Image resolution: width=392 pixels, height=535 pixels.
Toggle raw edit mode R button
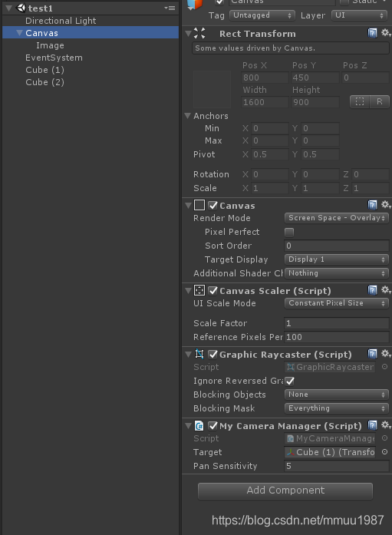click(x=380, y=101)
